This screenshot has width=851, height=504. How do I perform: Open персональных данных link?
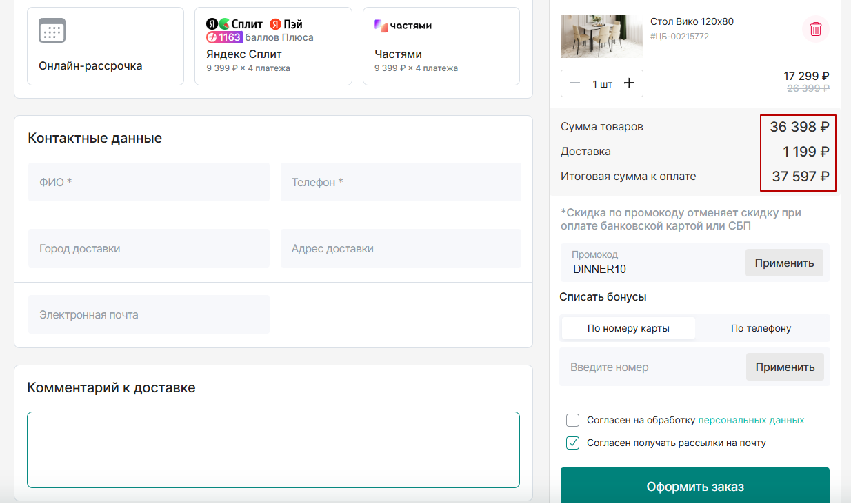[751, 420]
